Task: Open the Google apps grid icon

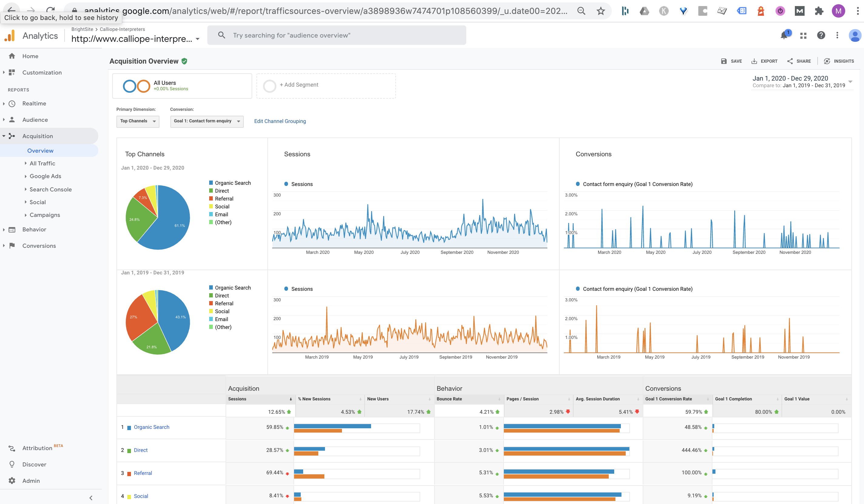Action: (803, 35)
